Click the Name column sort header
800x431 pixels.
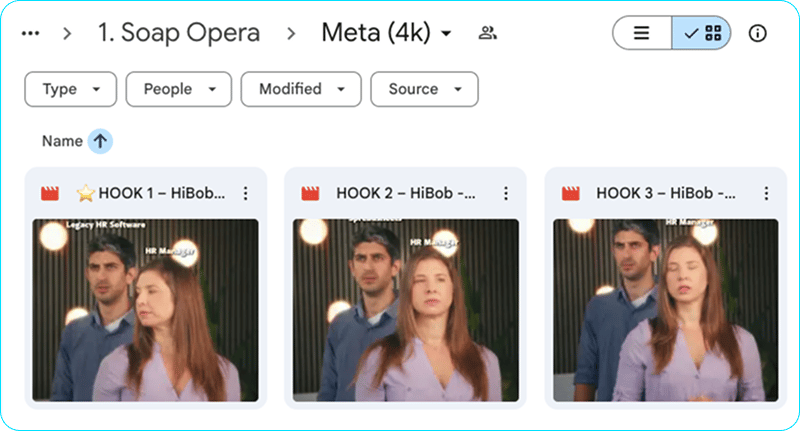62,141
